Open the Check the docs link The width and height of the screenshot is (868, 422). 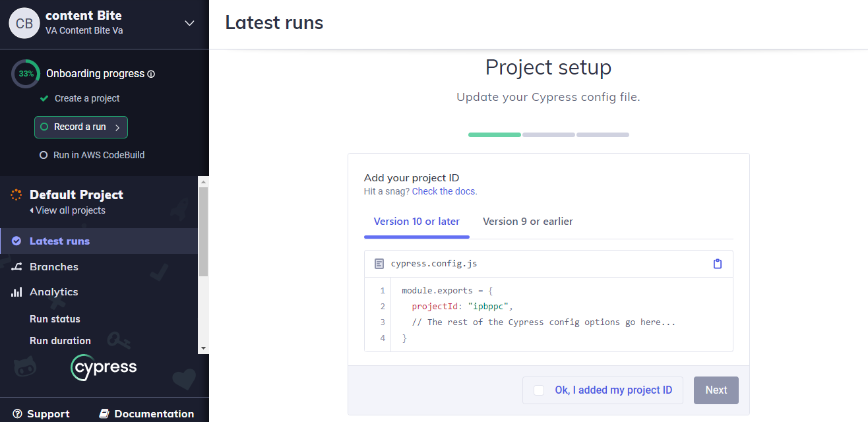(x=445, y=191)
